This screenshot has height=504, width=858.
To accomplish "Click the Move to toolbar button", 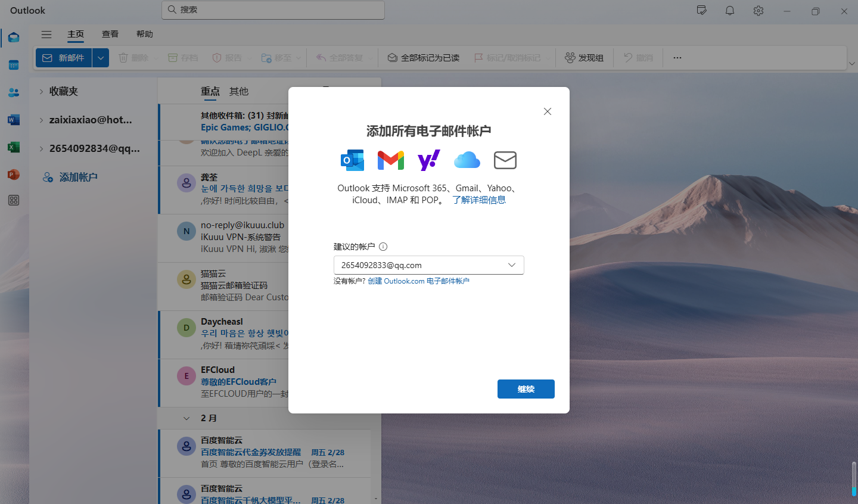I will point(276,58).
